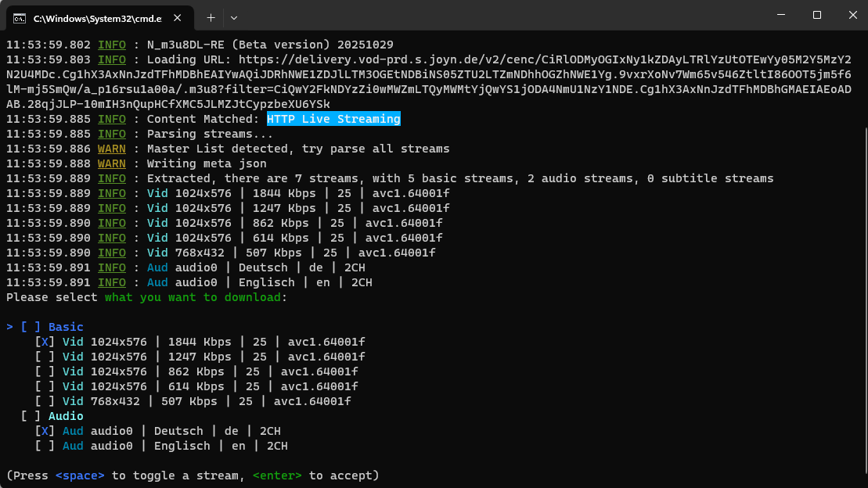The image size is (868, 488).
Task: Open a new terminal tab
Action: (211, 16)
